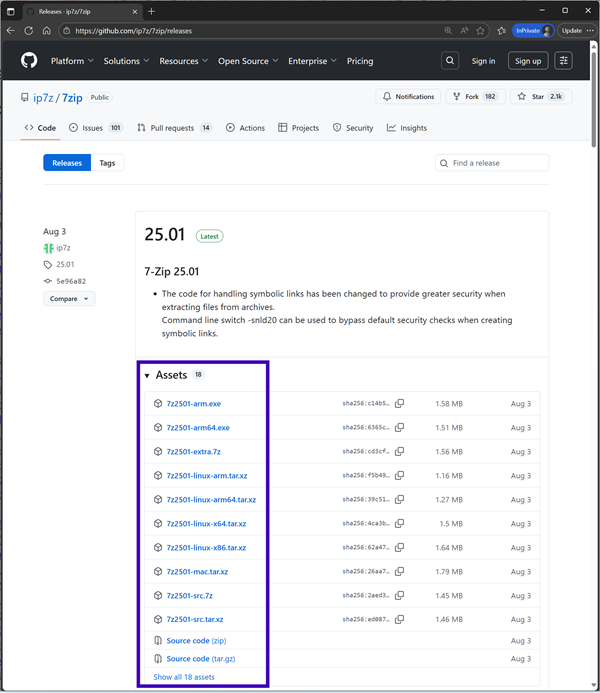Download 7z2501-arm.exe

pos(194,404)
